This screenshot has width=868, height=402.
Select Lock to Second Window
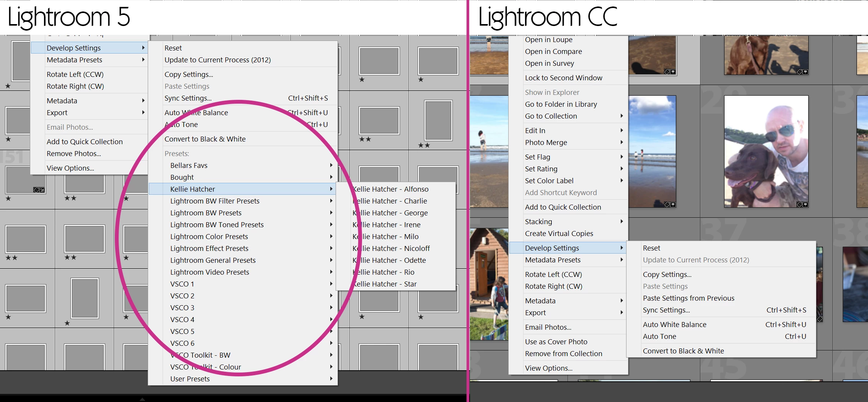[568, 78]
